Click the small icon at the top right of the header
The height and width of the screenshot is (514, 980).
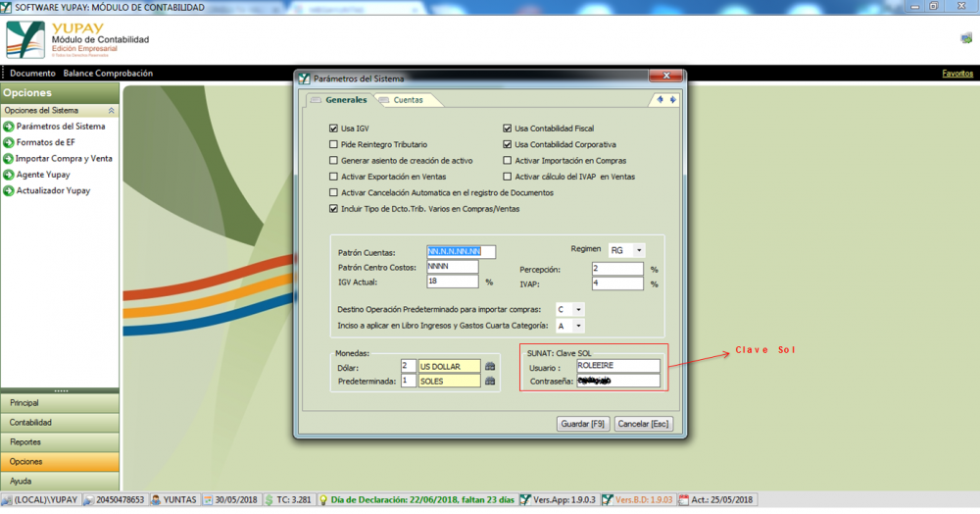(x=966, y=38)
